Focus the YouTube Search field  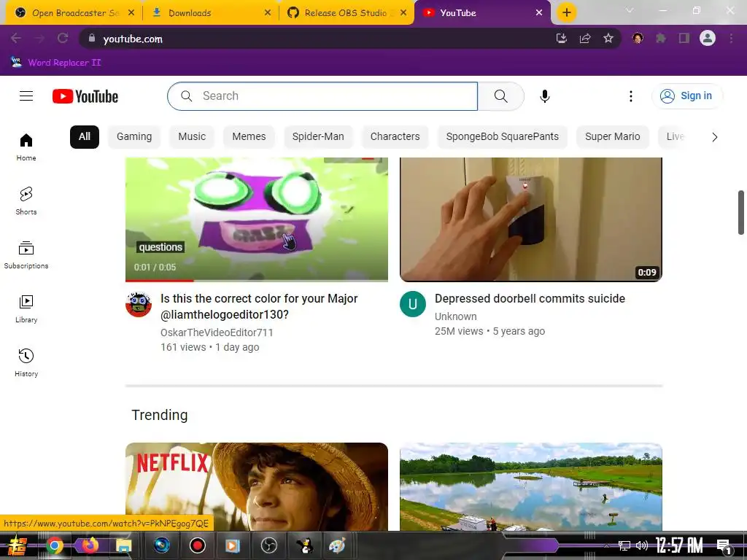(x=322, y=96)
